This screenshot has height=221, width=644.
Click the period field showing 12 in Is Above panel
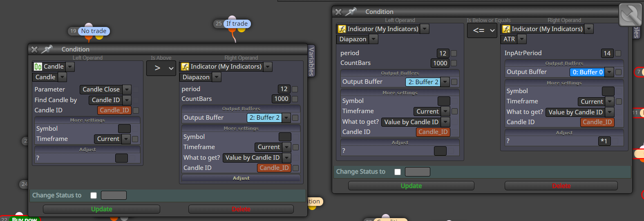tap(284, 89)
